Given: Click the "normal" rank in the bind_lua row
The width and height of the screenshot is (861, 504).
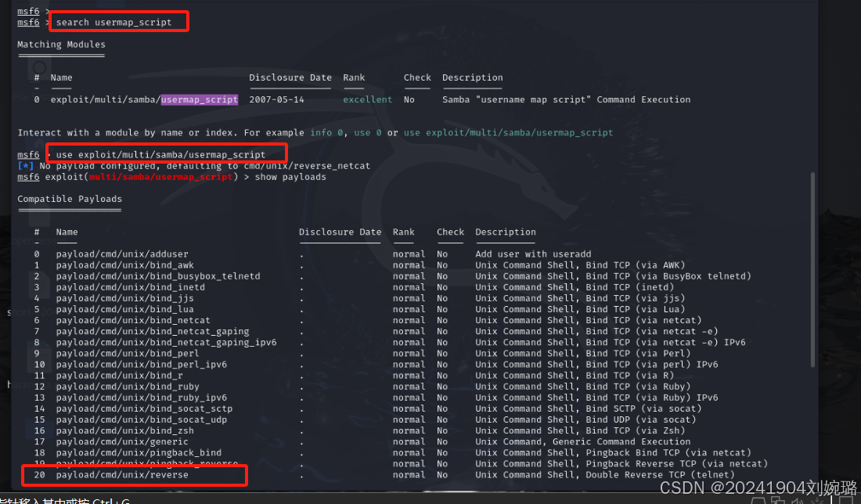Looking at the screenshot, I should pyautogui.click(x=409, y=309).
